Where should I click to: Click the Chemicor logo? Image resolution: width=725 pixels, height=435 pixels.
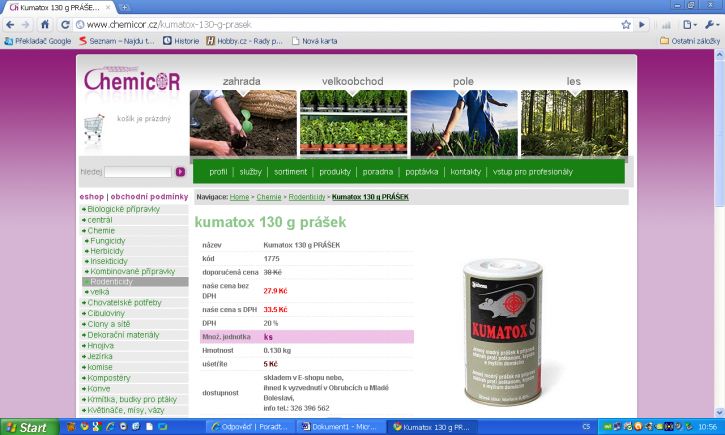[x=132, y=80]
